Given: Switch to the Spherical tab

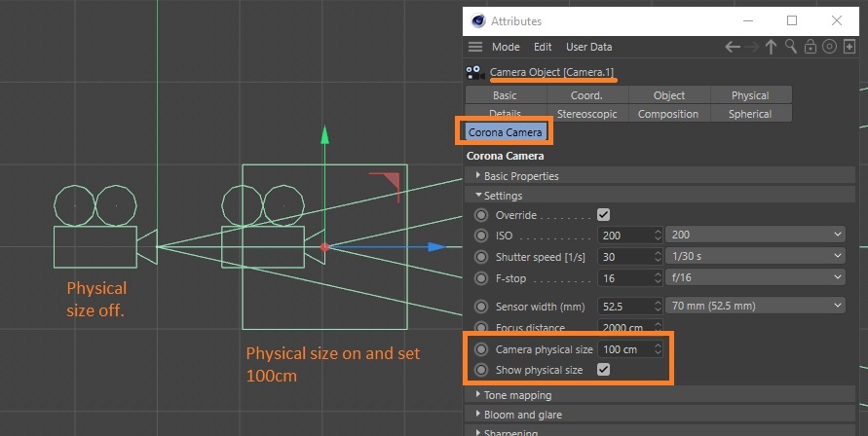Looking at the screenshot, I should (750, 114).
